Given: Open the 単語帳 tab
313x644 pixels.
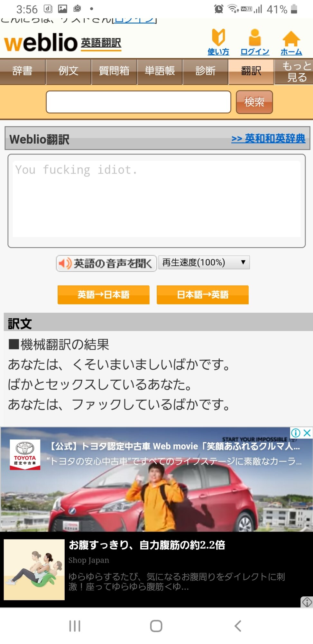Looking at the screenshot, I should click(160, 71).
